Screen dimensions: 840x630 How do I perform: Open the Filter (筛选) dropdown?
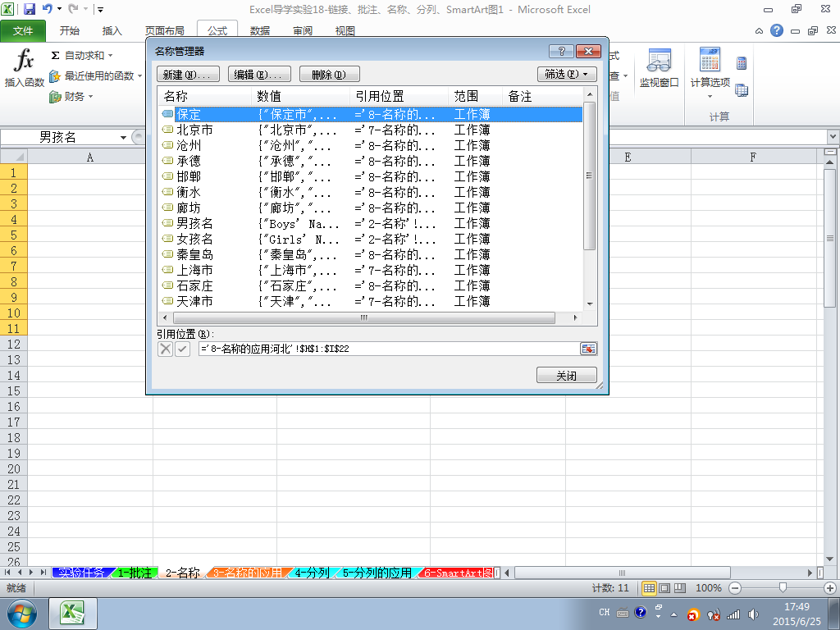(x=567, y=74)
